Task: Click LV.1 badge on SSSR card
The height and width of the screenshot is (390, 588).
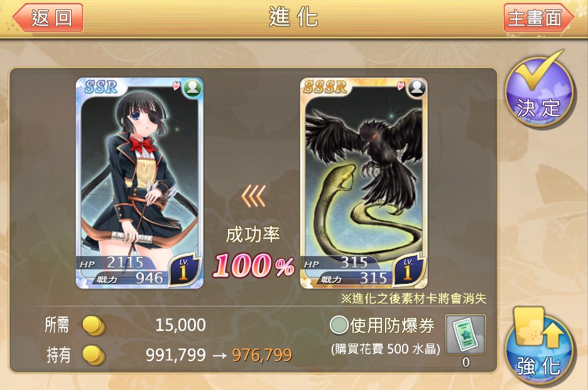Action: coord(408,270)
